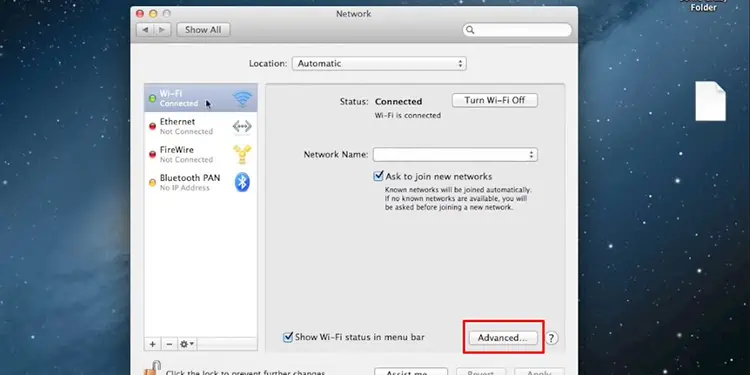The height and width of the screenshot is (375, 750).
Task: Select the Bluetooth PAN icon
Action: click(x=242, y=182)
